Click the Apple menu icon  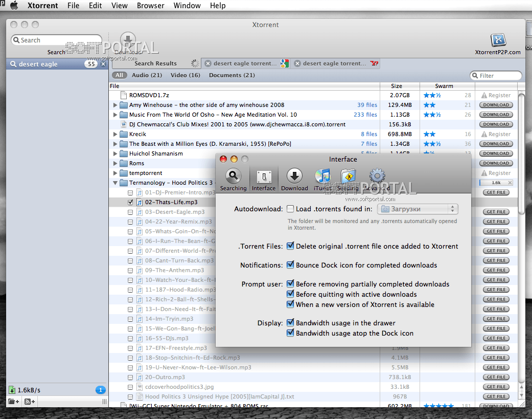pyautogui.click(x=14, y=6)
